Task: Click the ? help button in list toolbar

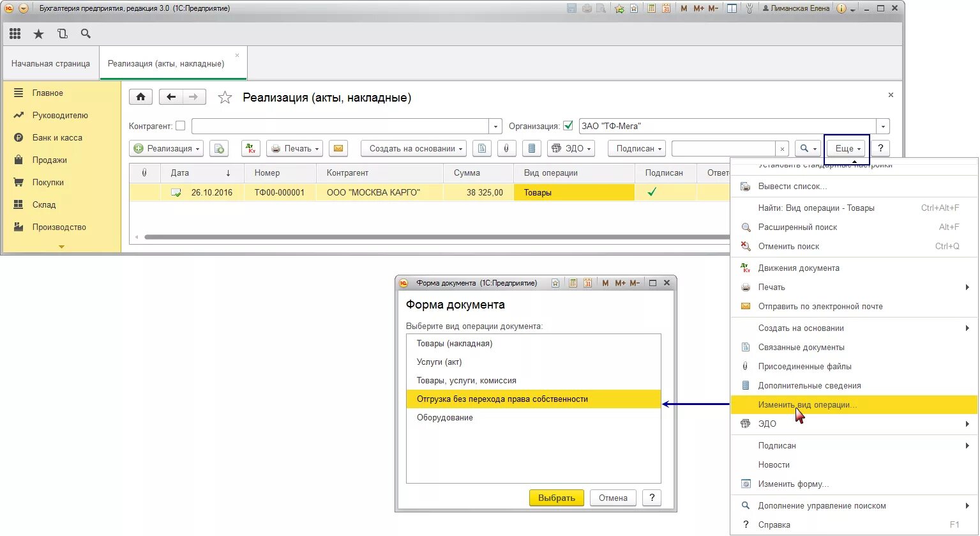Action: pyautogui.click(x=880, y=148)
